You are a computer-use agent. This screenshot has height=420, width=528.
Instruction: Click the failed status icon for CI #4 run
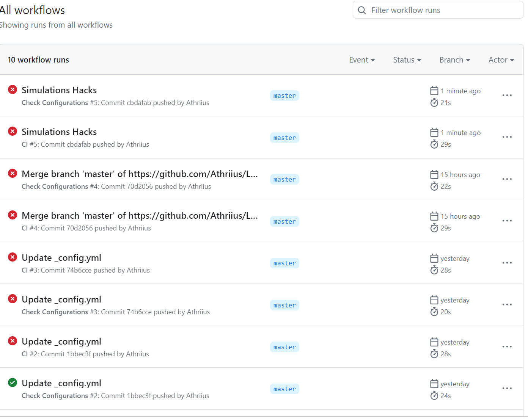point(13,215)
